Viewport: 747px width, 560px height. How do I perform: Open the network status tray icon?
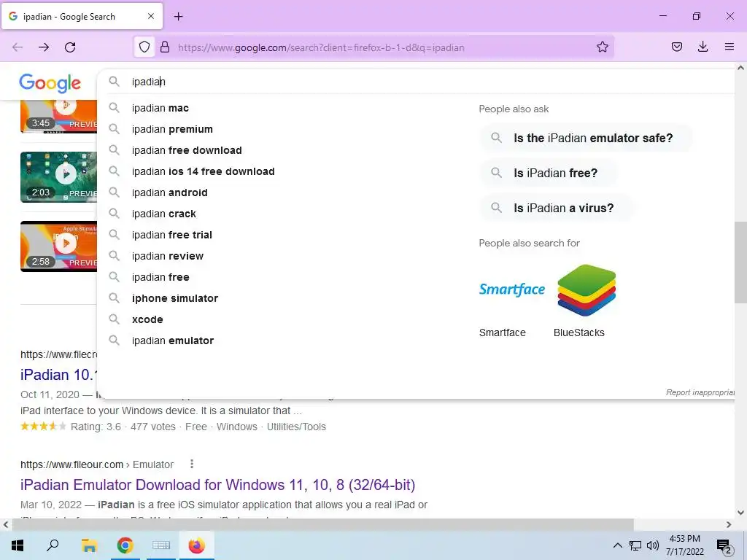pos(635,545)
